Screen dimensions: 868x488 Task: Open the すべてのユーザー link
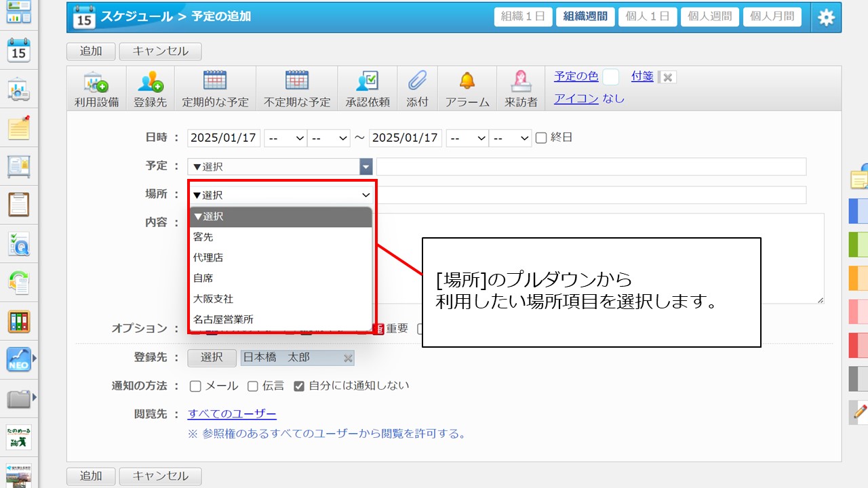tap(232, 414)
